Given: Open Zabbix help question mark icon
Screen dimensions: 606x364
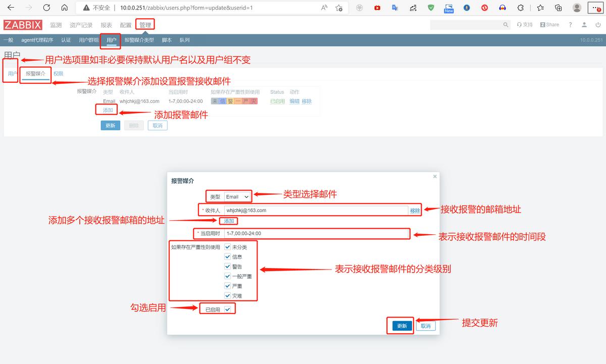Looking at the screenshot, I should [x=571, y=24].
